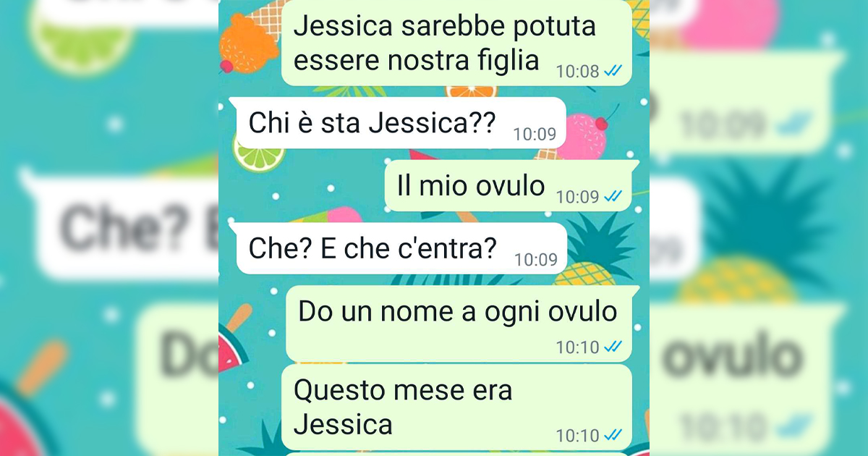The image size is (868, 456).
Task: Click the read ticks on 'Questo mese era Jessica'
Action: click(613, 435)
